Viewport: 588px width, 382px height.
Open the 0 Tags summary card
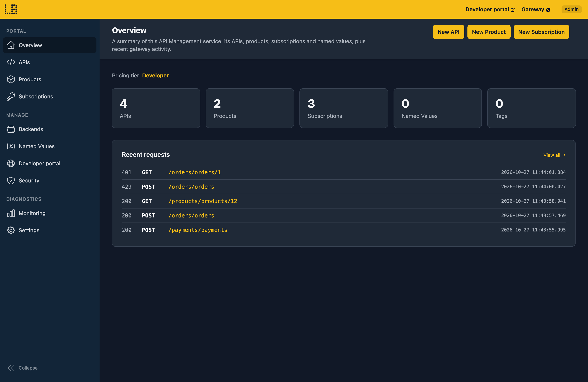[x=531, y=108]
